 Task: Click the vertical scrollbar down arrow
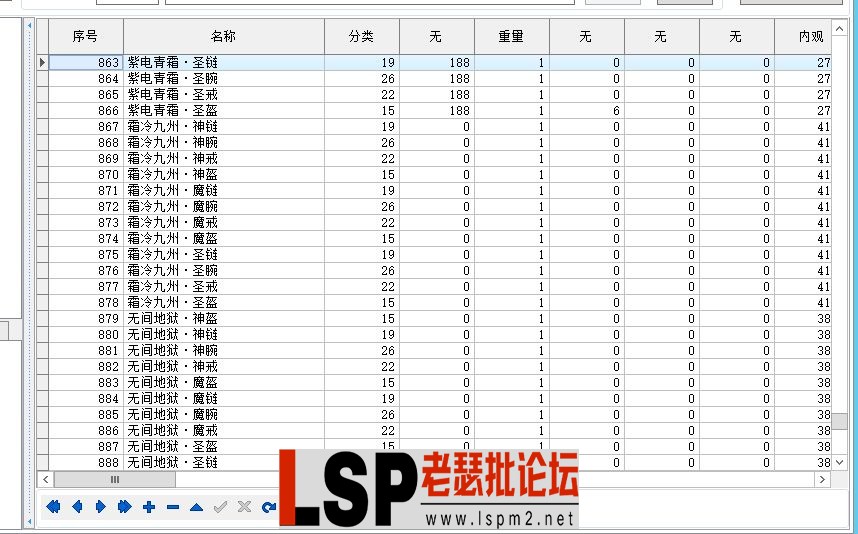pyautogui.click(x=839, y=462)
